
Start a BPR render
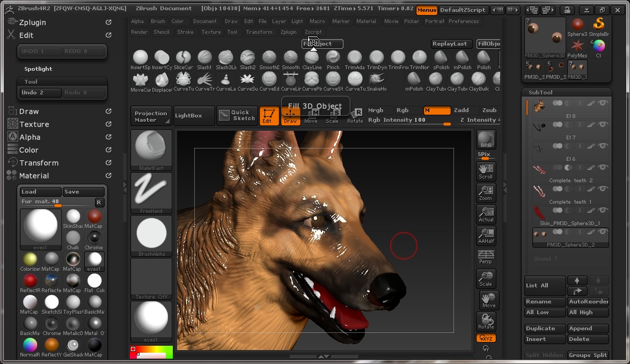coord(486,139)
